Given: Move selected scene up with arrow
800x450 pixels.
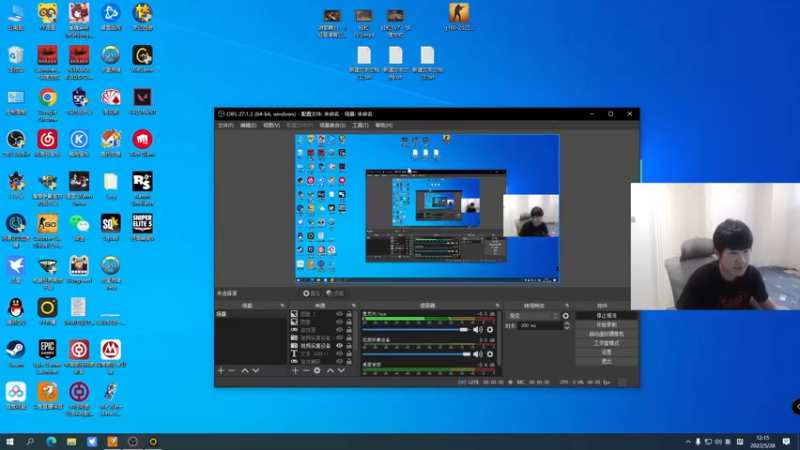Looking at the screenshot, I should [x=244, y=370].
